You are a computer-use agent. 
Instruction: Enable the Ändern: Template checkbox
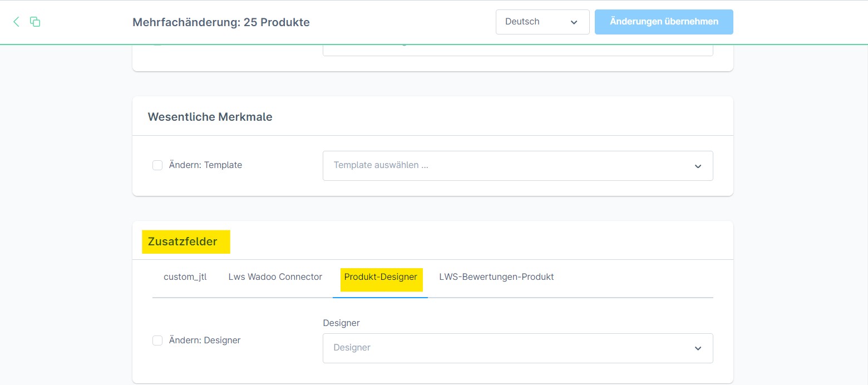[x=157, y=165]
